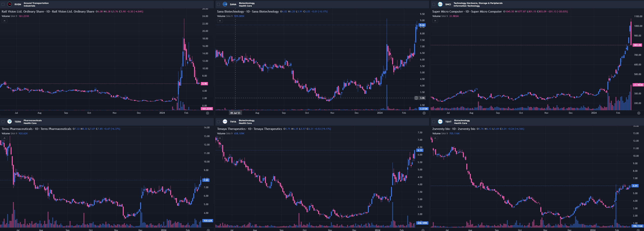The width and height of the screenshot is (644, 231).
Task: Open SANA chart settings gear icon
Action: coord(424,113)
